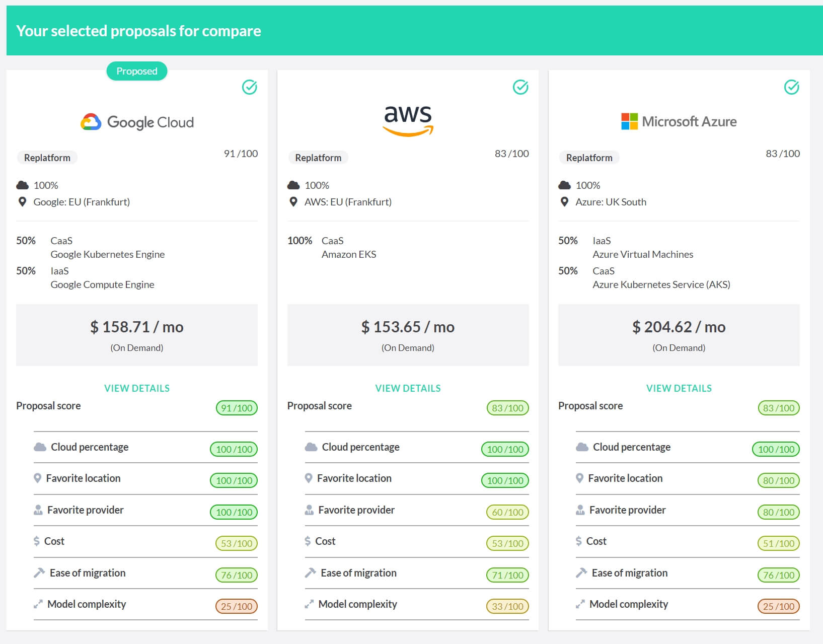Toggle the Microsoft Azure proposal selection checkmark
The width and height of the screenshot is (823, 644).
[x=792, y=87]
